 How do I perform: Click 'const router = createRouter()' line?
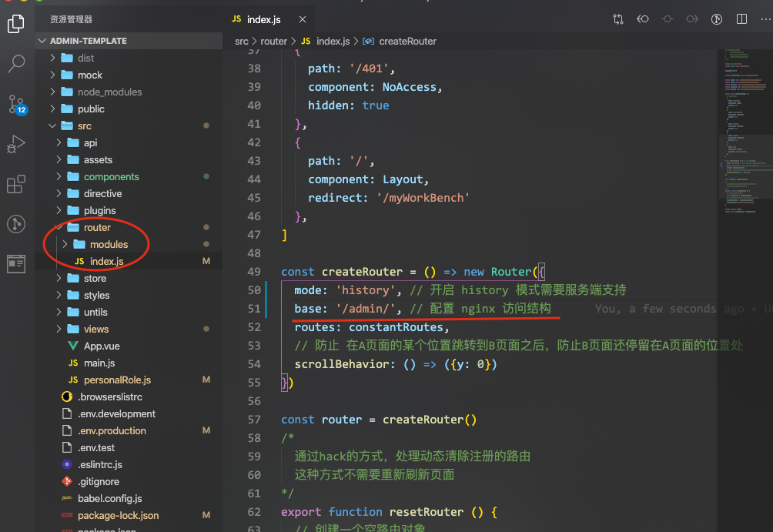379,420
